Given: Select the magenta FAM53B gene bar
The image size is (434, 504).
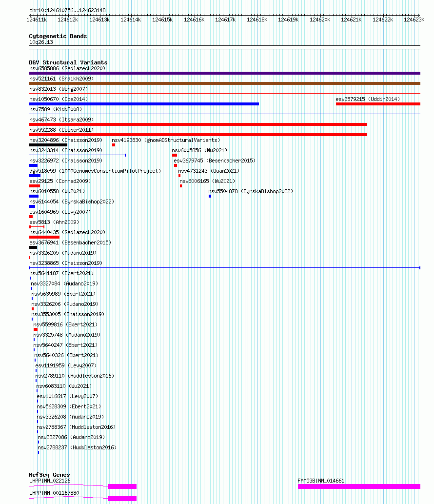Looking at the screenshot, I should [359, 486].
